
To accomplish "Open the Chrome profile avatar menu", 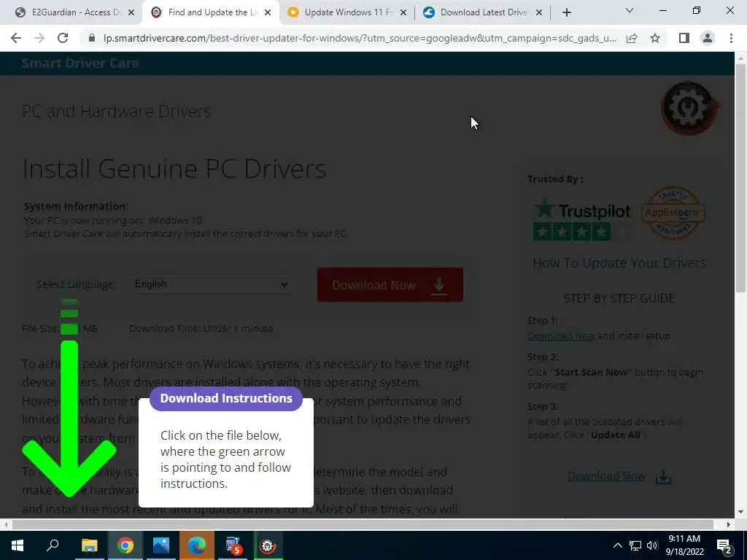I will pos(708,38).
